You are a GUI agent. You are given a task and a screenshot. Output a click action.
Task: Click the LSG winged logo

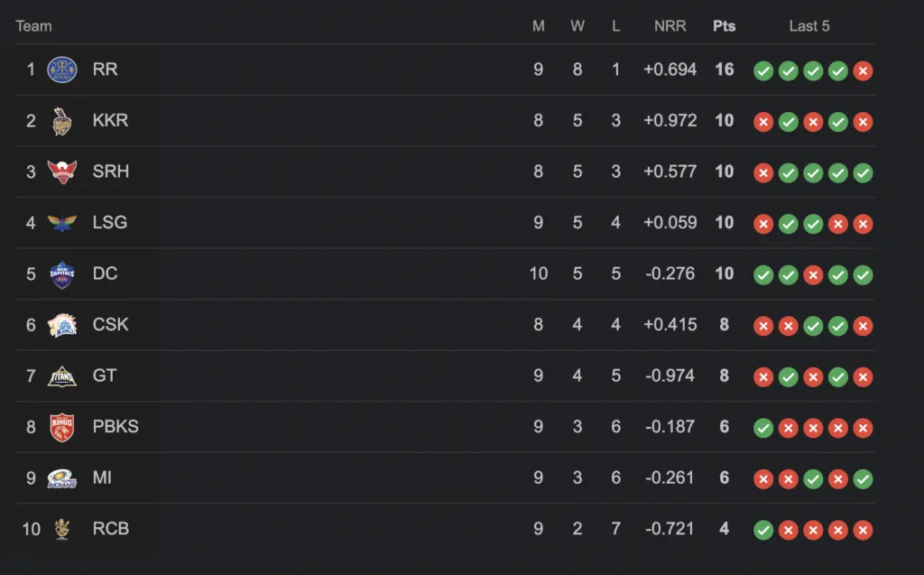click(x=62, y=223)
